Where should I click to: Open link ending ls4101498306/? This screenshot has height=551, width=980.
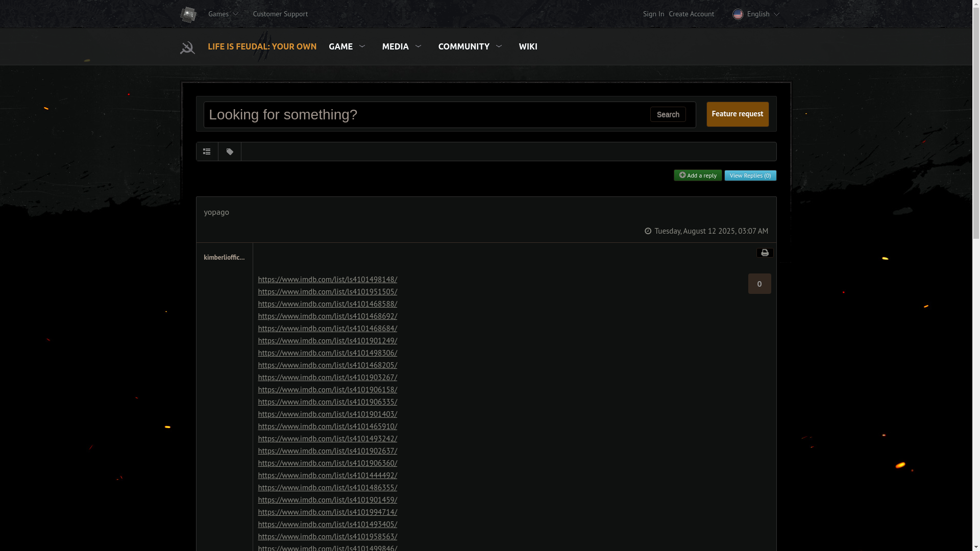[327, 353]
